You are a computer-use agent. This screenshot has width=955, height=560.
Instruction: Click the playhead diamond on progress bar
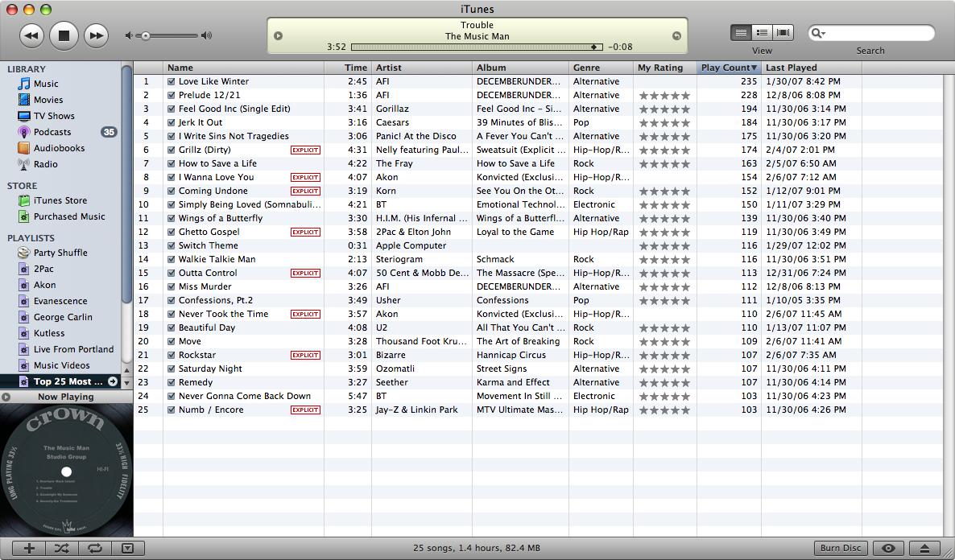(x=593, y=47)
